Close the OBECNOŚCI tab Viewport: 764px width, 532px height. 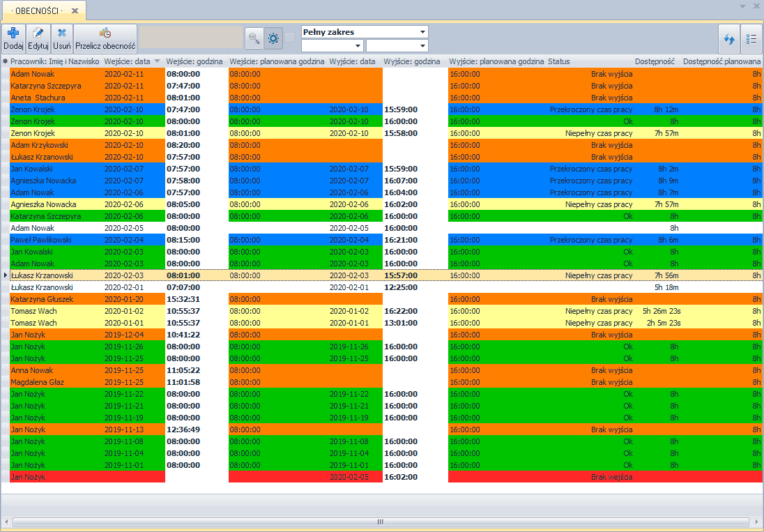[x=75, y=10]
